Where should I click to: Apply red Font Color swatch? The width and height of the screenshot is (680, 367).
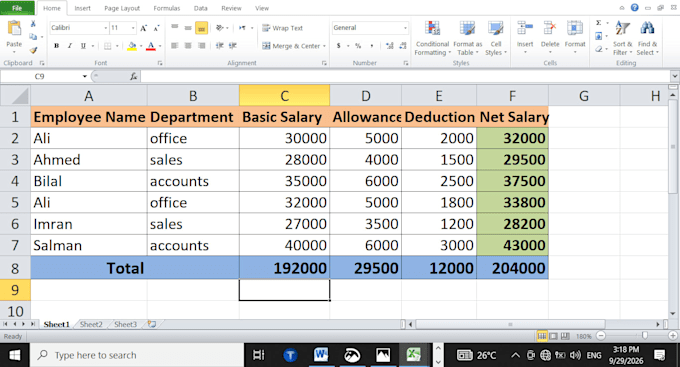(151, 46)
